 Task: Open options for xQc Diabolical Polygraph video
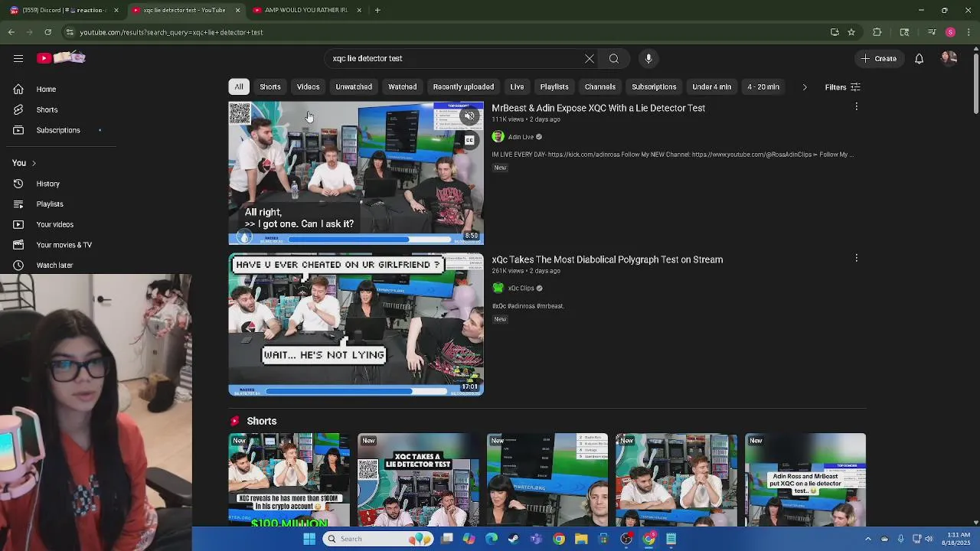click(x=856, y=259)
